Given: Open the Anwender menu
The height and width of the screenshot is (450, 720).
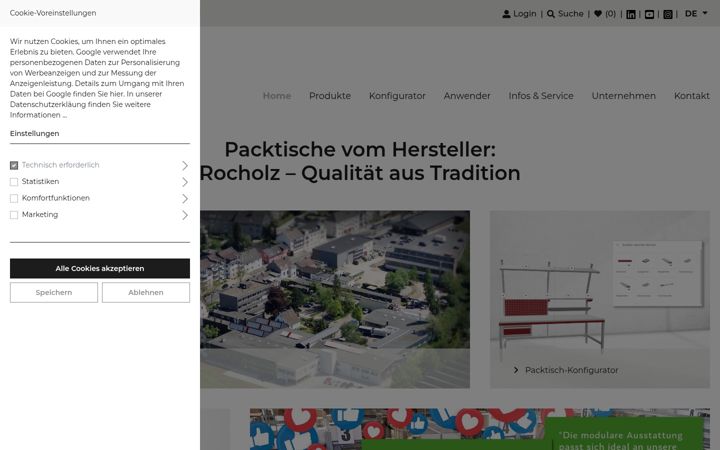Looking at the screenshot, I should (467, 96).
